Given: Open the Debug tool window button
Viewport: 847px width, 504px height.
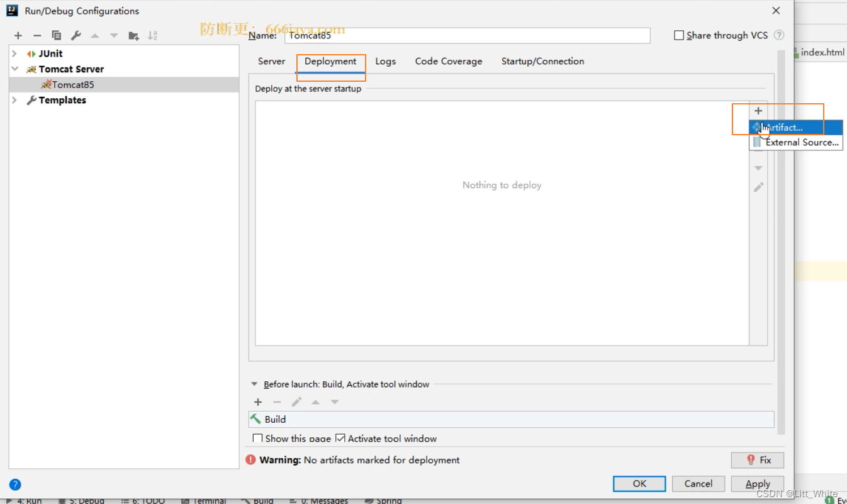Looking at the screenshot, I should (x=81, y=500).
